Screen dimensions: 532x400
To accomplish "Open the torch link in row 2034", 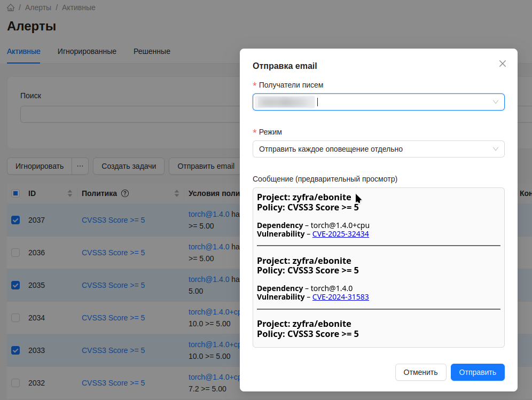I will 214,312.
